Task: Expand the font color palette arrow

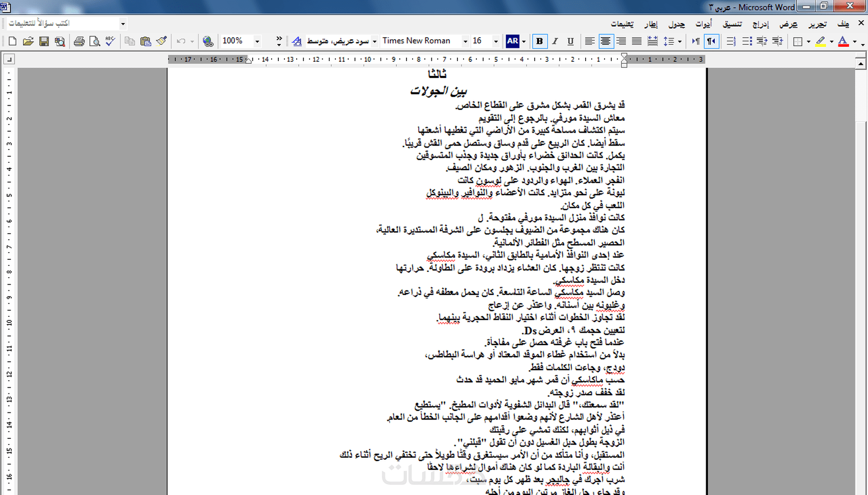Action: point(855,41)
